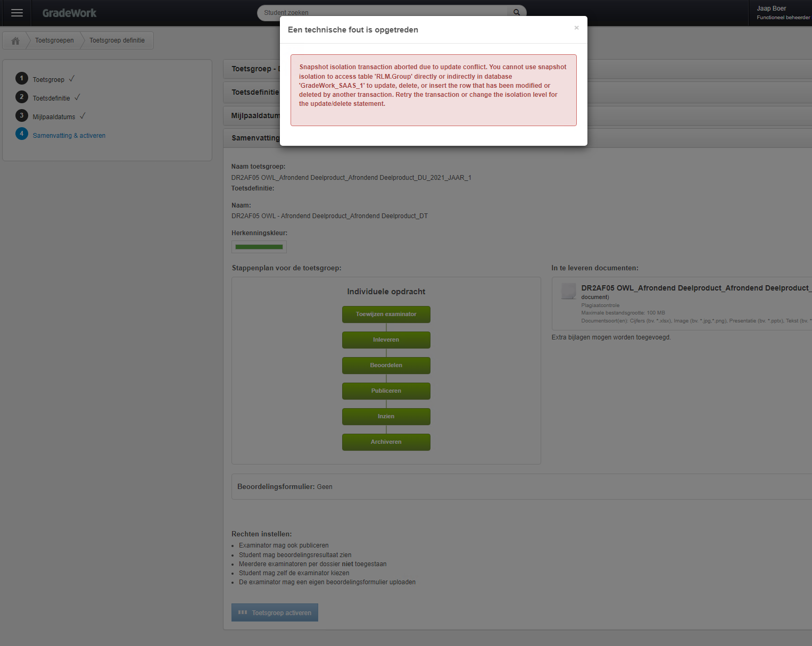
Task: Click 'Student mag beoordelingsresultaat zien' item
Action: (x=295, y=555)
